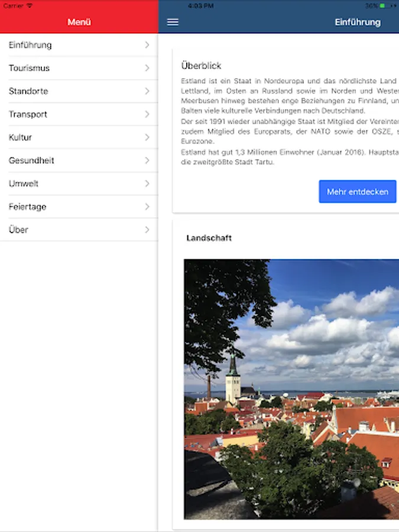Image resolution: width=399 pixels, height=532 pixels.
Task: Expand the Tourismus row chevron
Action: 147,68
